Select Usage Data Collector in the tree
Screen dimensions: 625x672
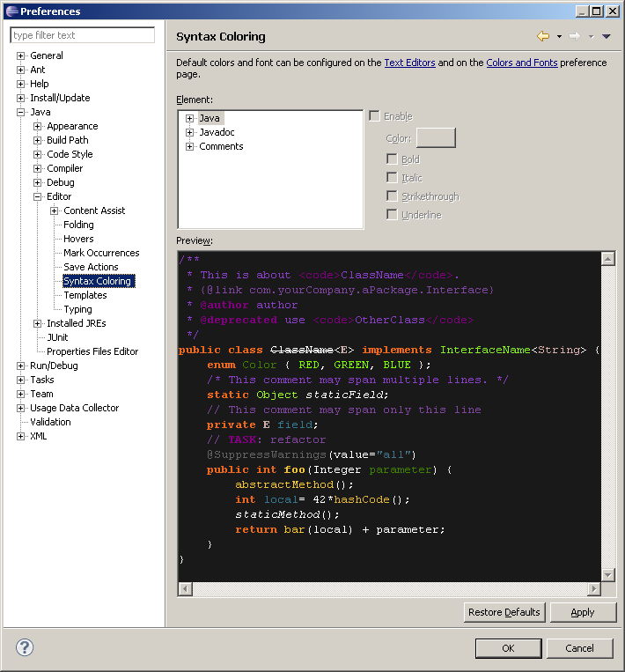[x=74, y=408]
